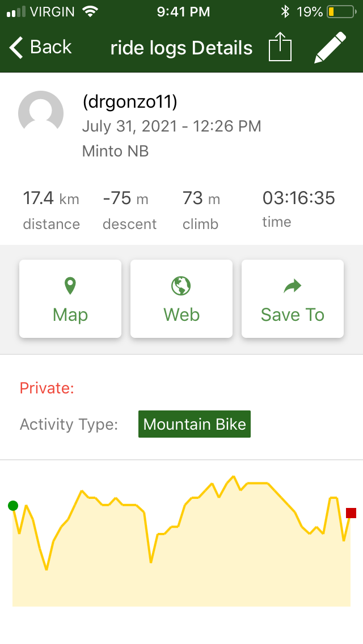This screenshot has width=363, height=644.
Task: Tap the Wi-Fi signal icon
Action: (90, 11)
